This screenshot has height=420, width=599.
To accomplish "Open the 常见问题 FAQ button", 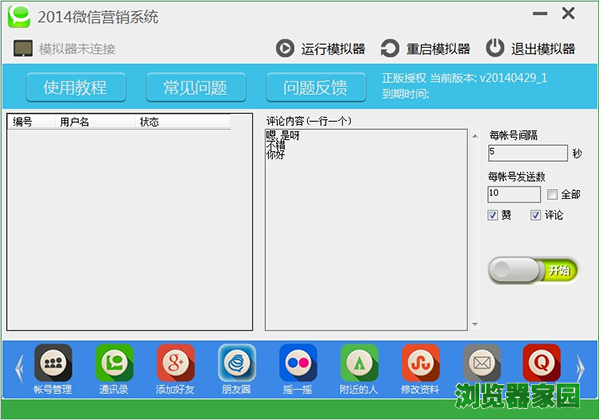I will 196,87.
